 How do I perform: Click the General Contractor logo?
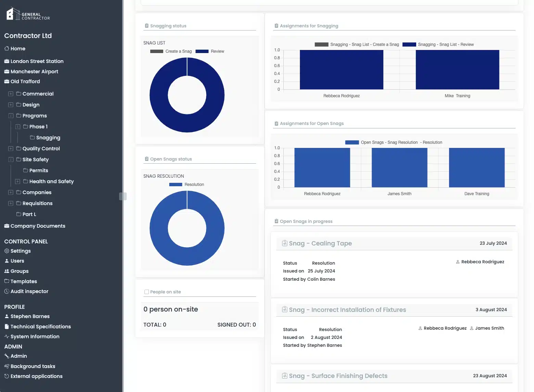[x=28, y=14]
